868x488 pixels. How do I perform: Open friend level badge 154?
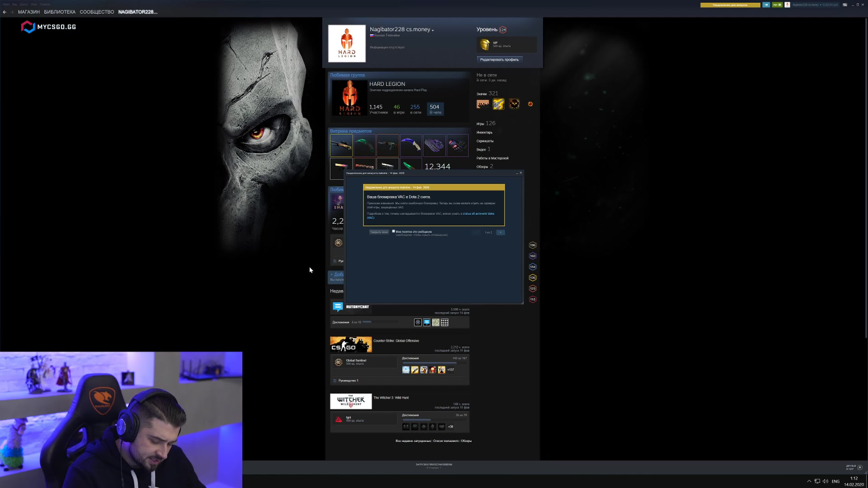tap(532, 267)
